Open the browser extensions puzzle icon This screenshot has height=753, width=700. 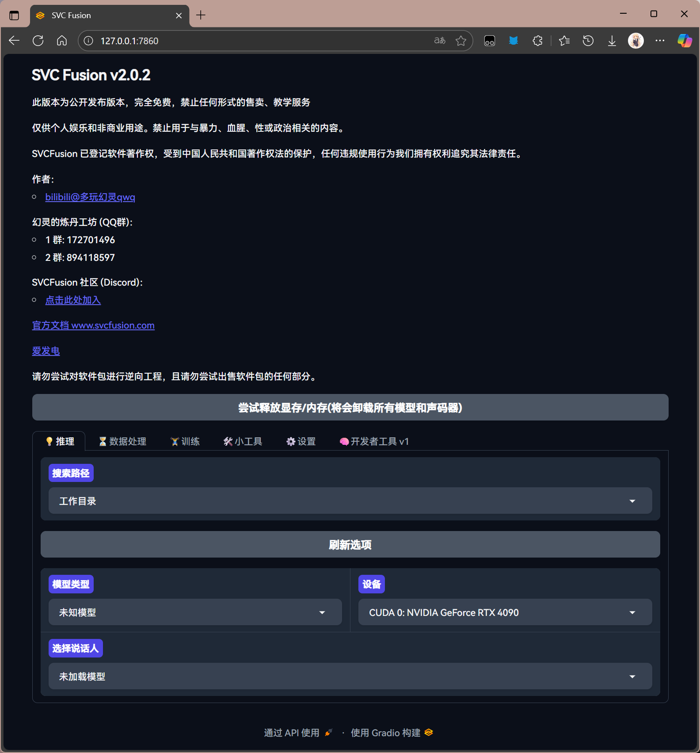click(537, 41)
